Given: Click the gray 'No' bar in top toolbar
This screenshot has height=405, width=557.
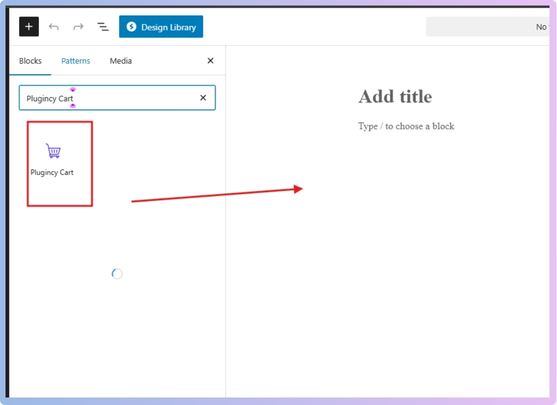Looking at the screenshot, I should [x=488, y=27].
